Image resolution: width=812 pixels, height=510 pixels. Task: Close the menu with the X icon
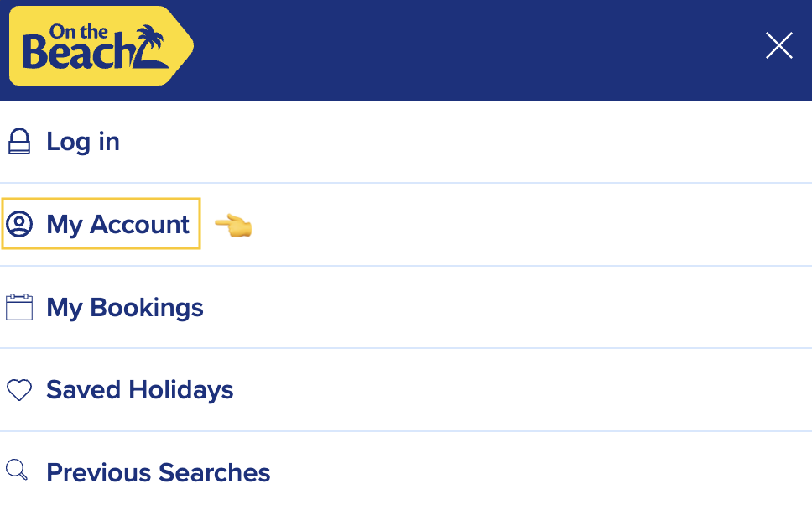coord(778,45)
